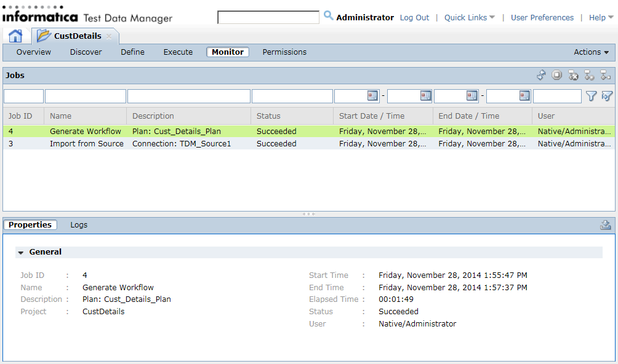The image size is (618, 364).
Task: Select the Import from Source job row
Action: (309, 144)
